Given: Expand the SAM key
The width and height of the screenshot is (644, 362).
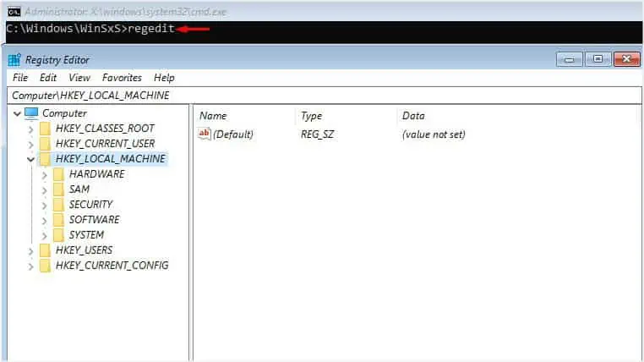Looking at the screenshot, I should tap(44, 190).
